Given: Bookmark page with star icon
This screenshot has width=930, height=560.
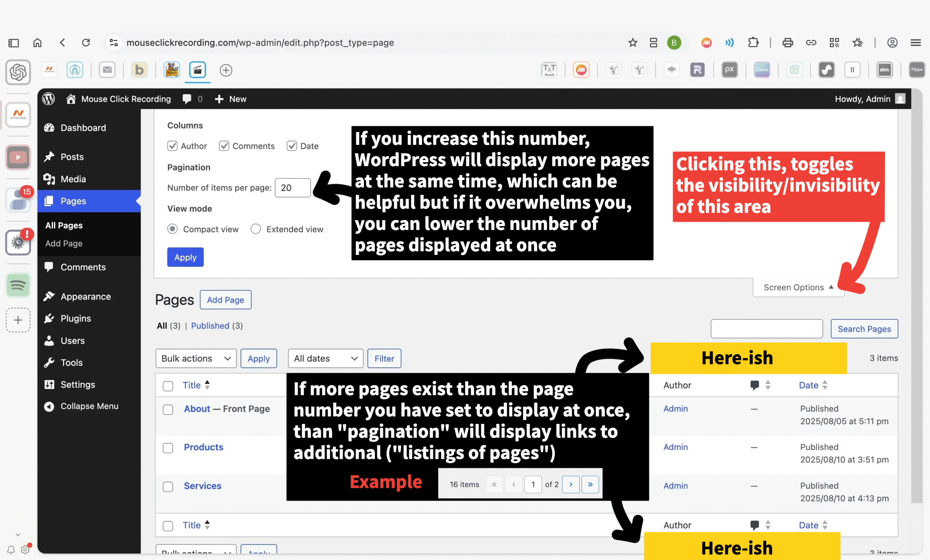Looking at the screenshot, I should (x=632, y=42).
